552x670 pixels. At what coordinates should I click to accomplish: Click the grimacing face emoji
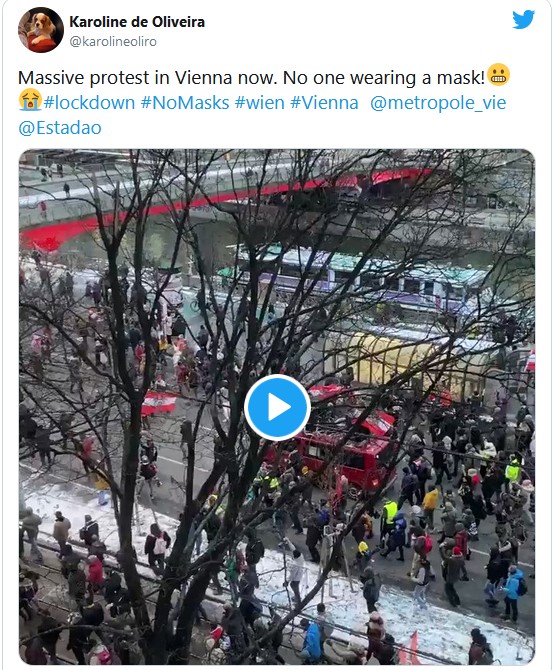498,75
